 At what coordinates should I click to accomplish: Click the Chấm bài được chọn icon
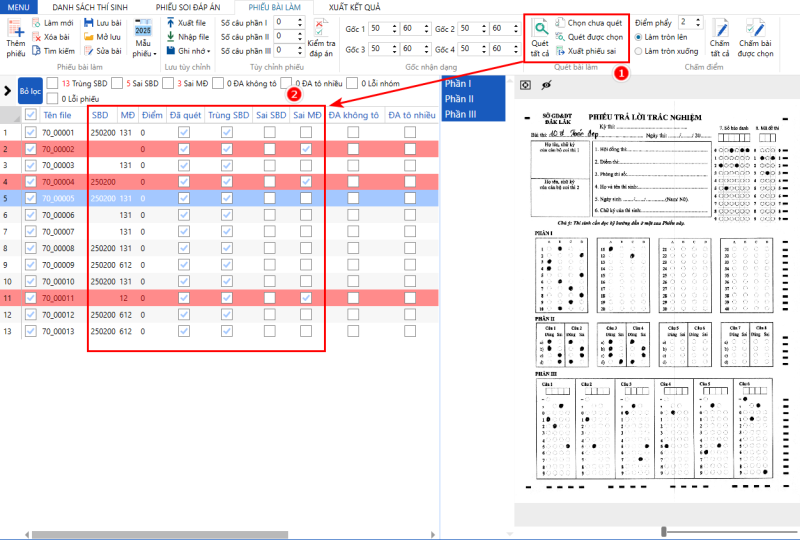tap(756, 29)
